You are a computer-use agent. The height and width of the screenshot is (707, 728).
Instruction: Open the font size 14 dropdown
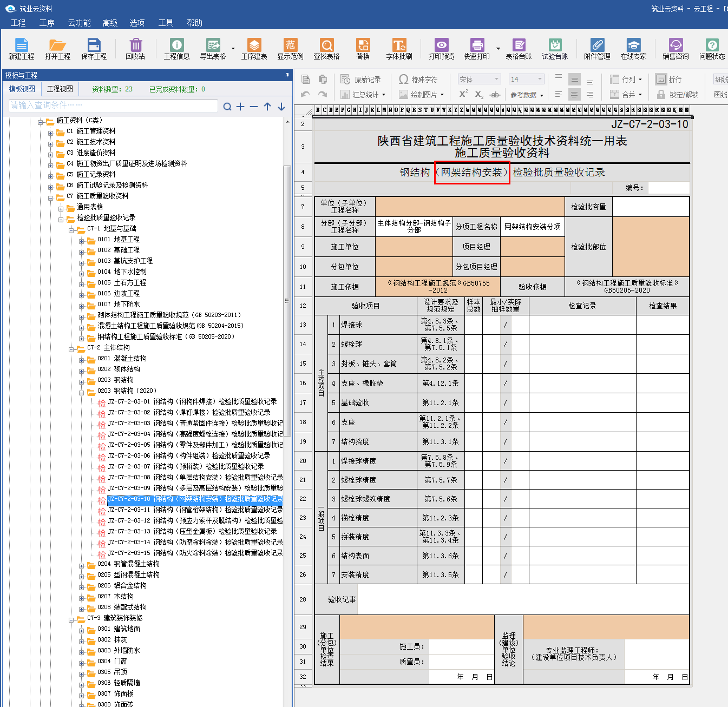(x=540, y=80)
